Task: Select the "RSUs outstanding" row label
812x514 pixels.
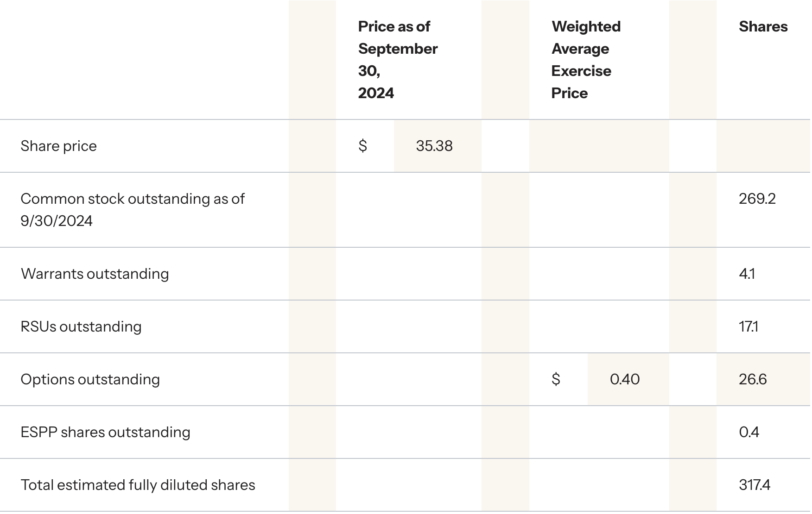Action: click(81, 326)
